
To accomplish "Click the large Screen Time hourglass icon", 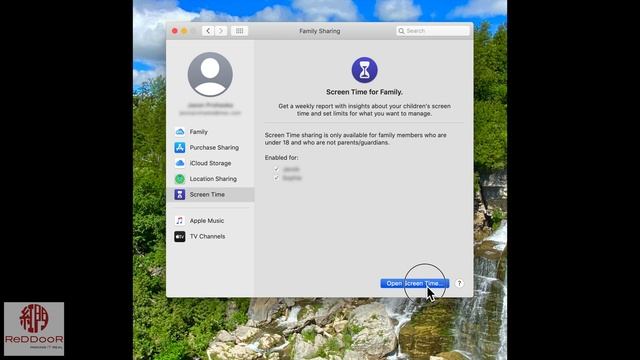I will coord(364,70).
